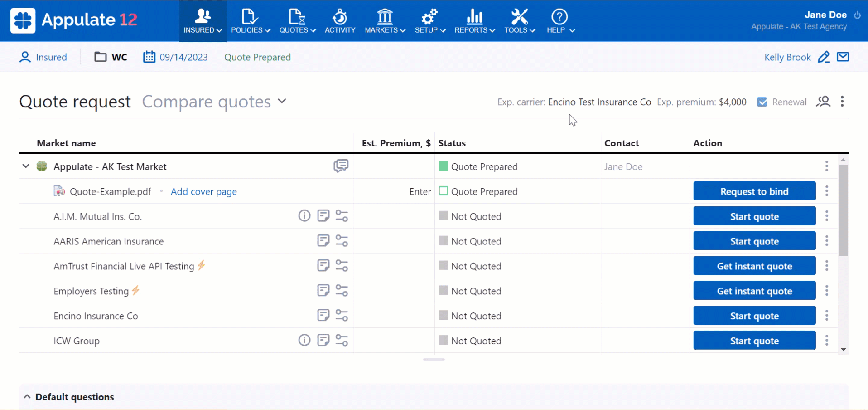Viewport: 868px width, 410px height.
Task: Get instant quote for Employers Testing
Action: tap(754, 291)
